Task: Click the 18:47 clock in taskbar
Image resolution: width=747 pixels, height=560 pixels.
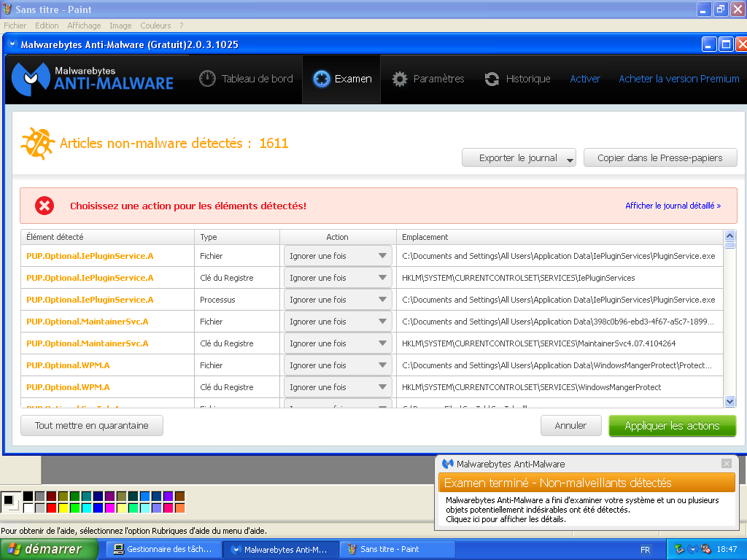Action: (727, 550)
